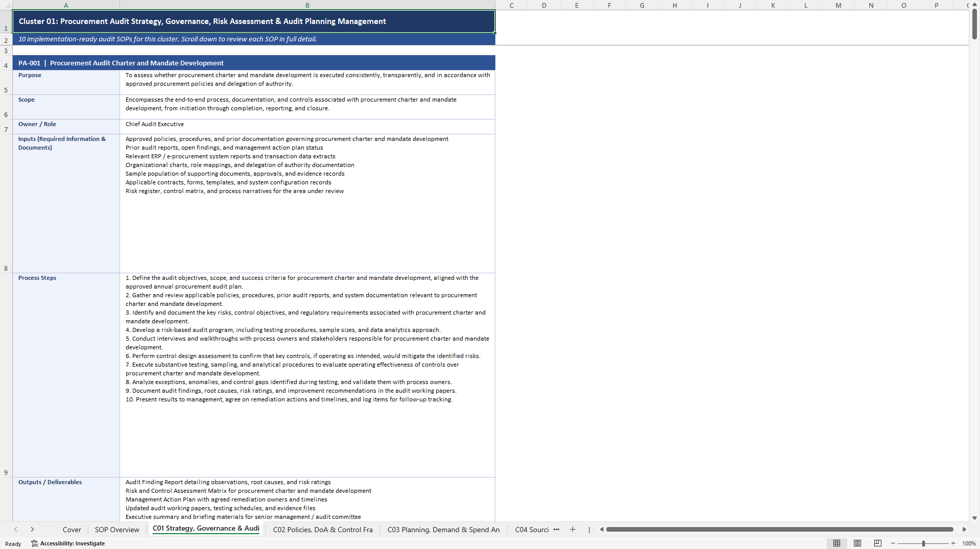This screenshot has height=549, width=980.
Task: Show hidden sheet tabs ellipsis
Action: [x=556, y=530]
